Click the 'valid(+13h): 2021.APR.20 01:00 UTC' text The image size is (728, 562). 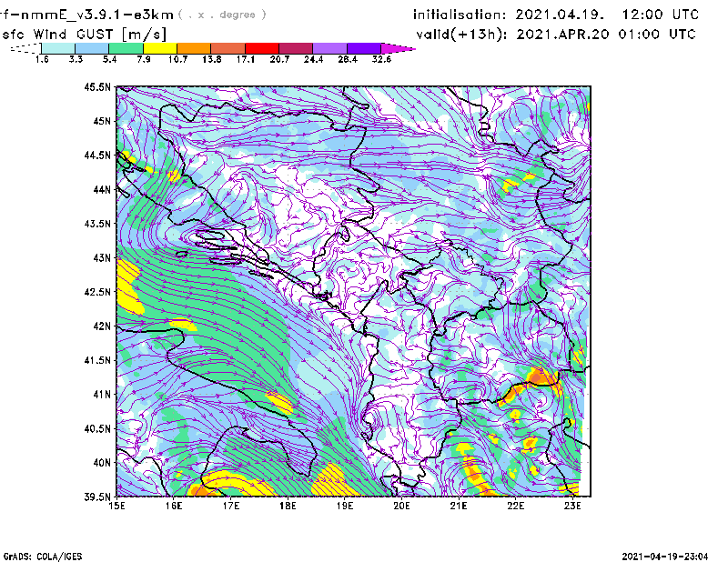pyautogui.click(x=556, y=35)
